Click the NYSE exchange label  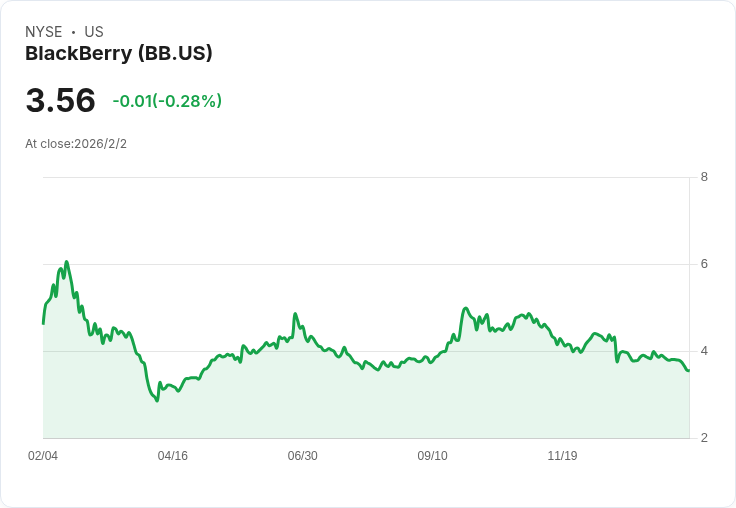44,32
